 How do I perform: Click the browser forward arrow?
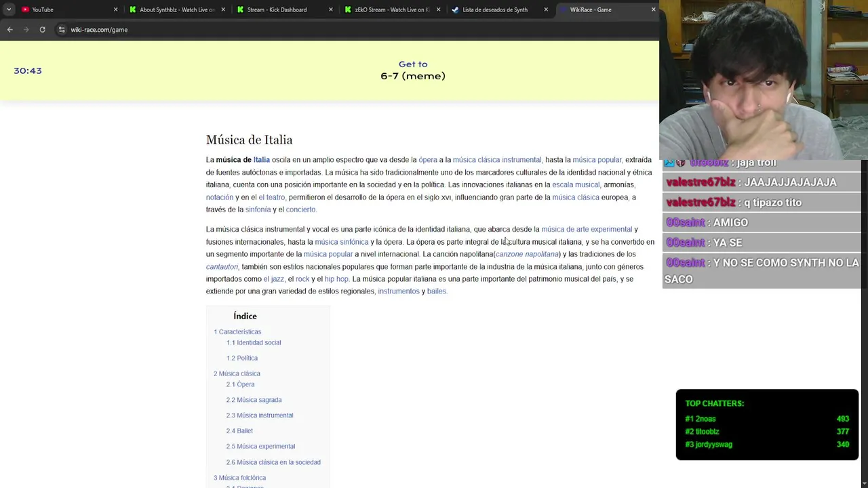pyautogui.click(x=26, y=30)
